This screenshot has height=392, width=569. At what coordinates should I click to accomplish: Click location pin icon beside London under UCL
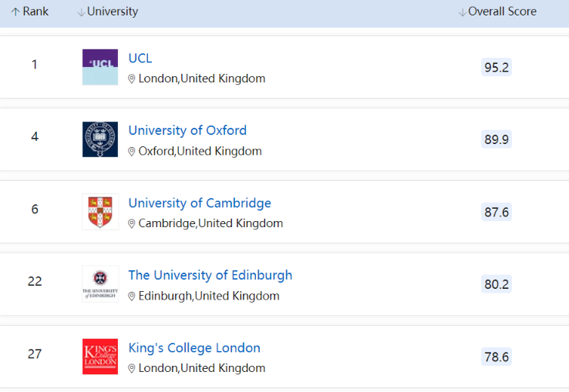point(132,79)
